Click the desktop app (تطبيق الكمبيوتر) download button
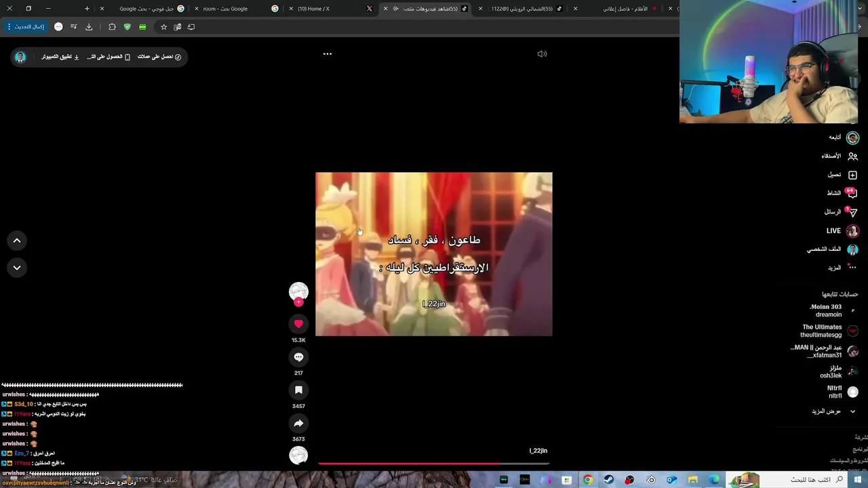The image size is (868, 488). [x=60, y=57]
